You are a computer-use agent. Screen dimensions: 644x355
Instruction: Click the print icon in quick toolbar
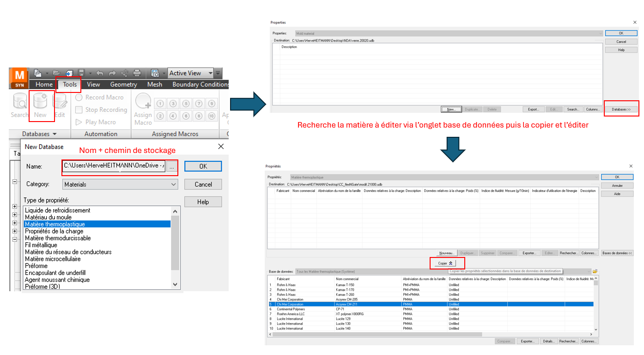pyautogui.click(x=137, y=73)
